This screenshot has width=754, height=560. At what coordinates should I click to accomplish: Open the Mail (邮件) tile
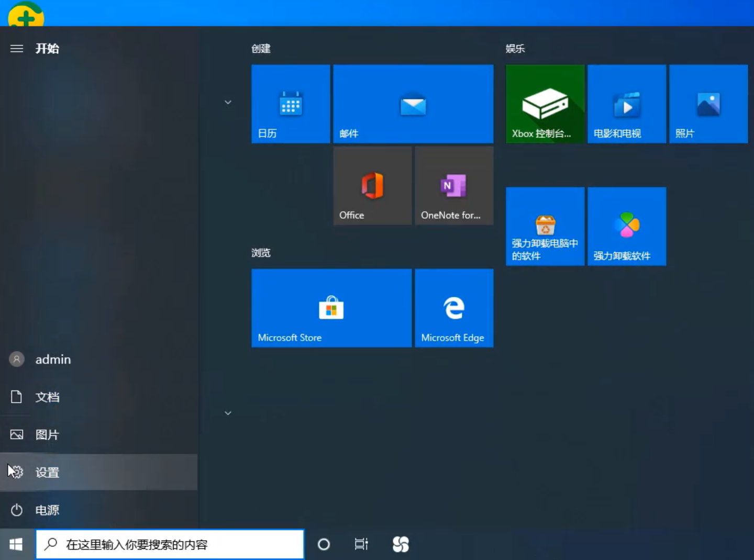[413, 104]
